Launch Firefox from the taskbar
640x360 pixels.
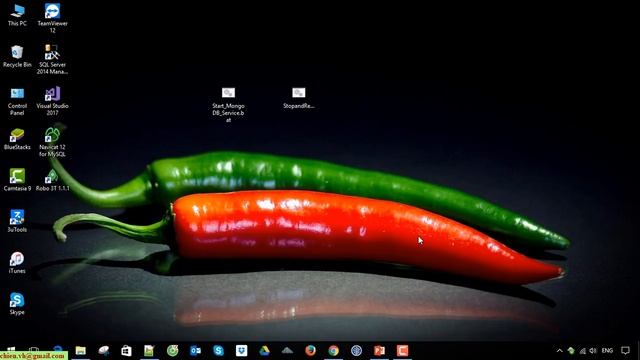point(311,350)
